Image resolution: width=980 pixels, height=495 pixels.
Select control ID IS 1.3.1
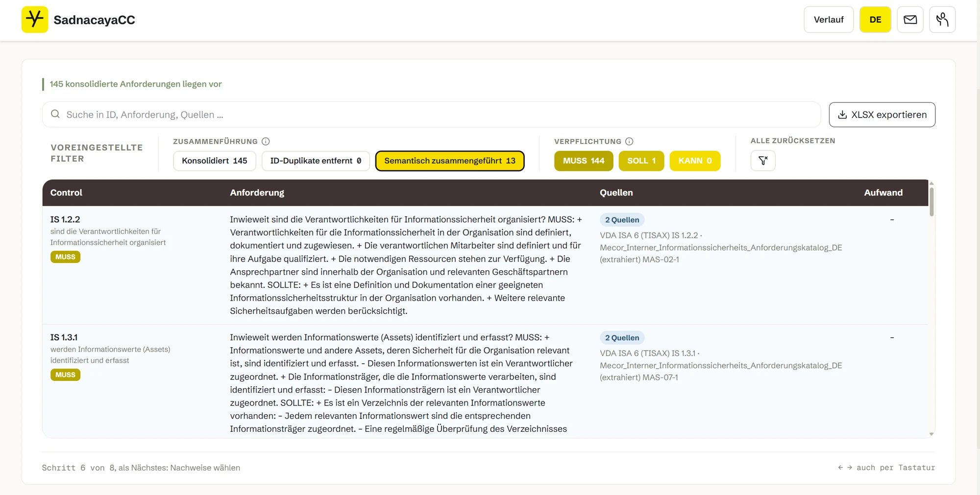[64, 337]
